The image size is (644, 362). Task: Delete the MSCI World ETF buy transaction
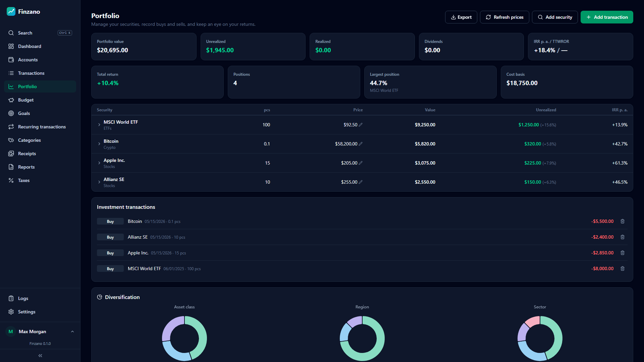(623, 268)
